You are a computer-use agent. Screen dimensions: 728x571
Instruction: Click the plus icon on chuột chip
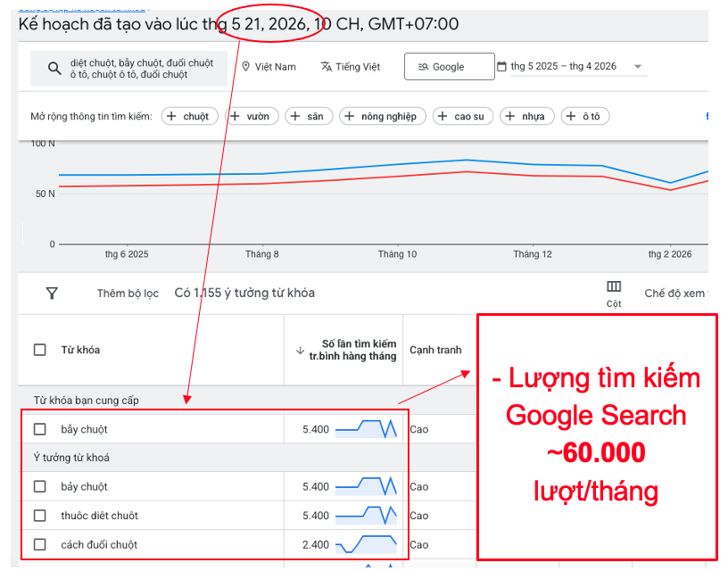click(x=171, y=116)
